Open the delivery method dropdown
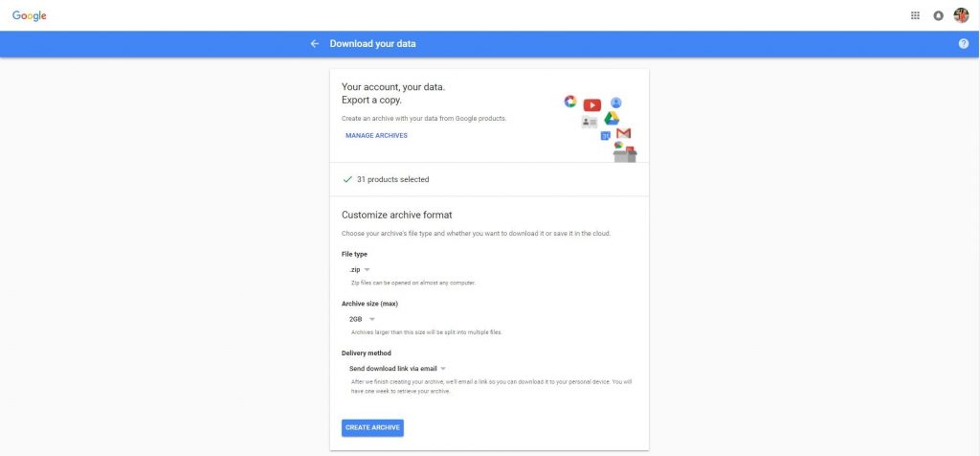This screenshot has width=980, height=456. [397, 369]
